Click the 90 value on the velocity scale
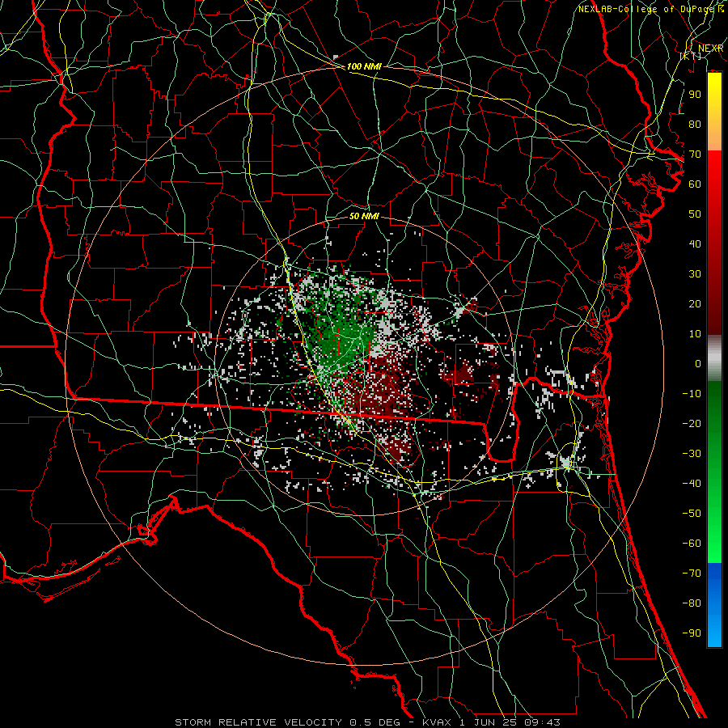728x728 pixels. (695, 95)
